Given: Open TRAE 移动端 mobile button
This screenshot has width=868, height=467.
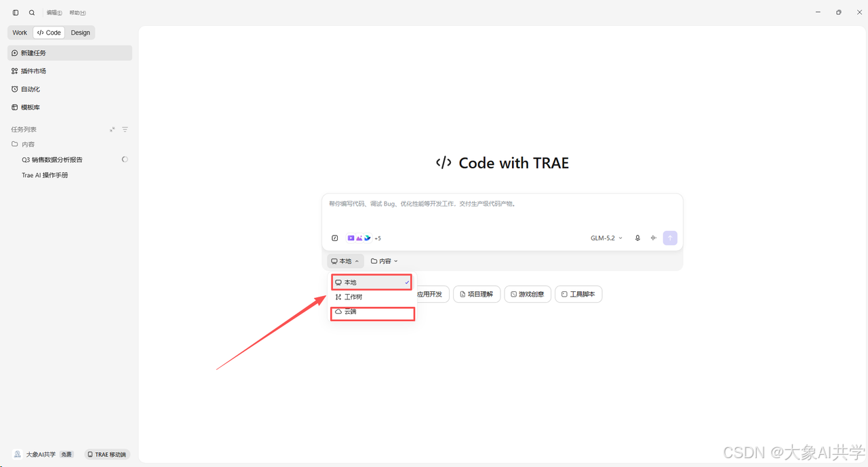Looking at the screenshot, I should coord(107,455).
